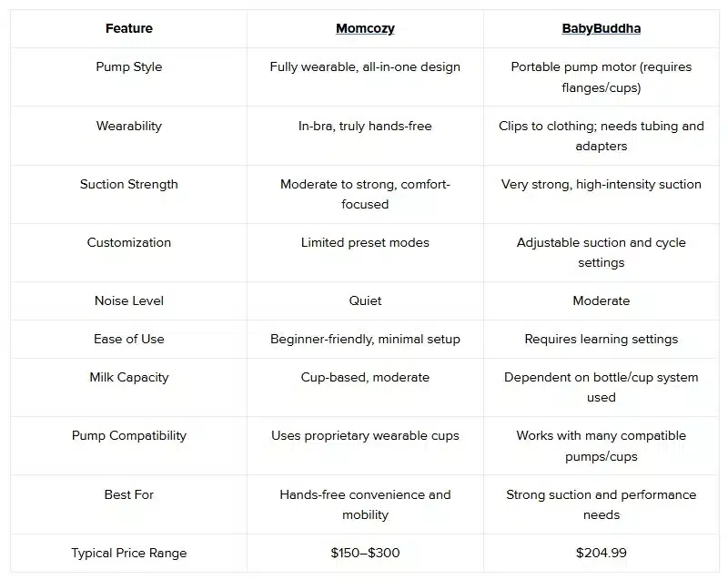Image resolution: width=728 pixels, height=580 pixels.
Task: Select the Quiet noise level cell
Action: [x=365, y=300]
